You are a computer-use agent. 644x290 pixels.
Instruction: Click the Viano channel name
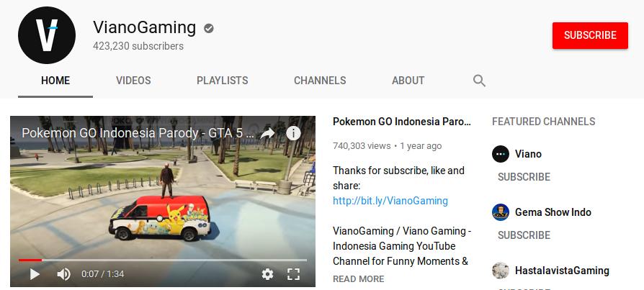[528, 154]
